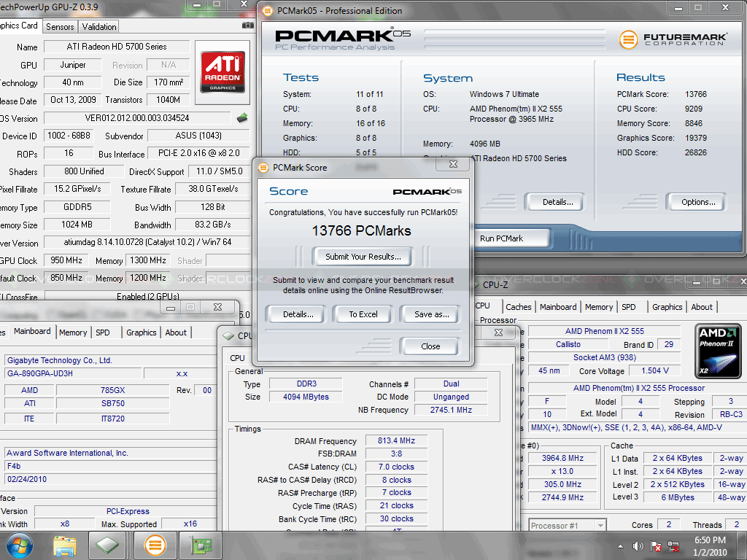747x560 pixels.
Task: Open the Mainboard tab in right CPU-Z
Action: click(x=558, y=307)
